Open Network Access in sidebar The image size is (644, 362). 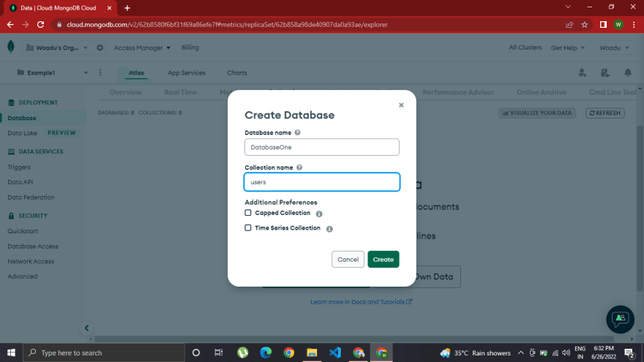pos(31,262)
